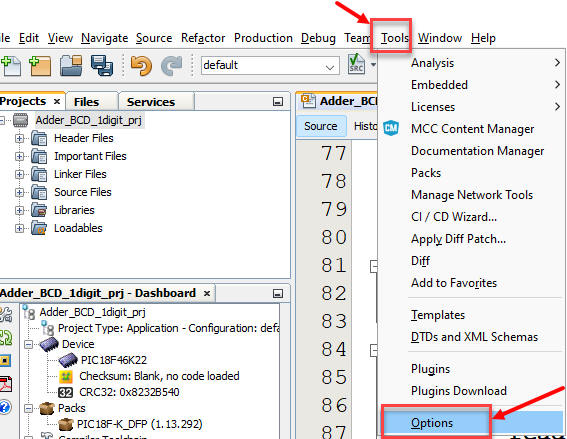The image size is (567, 439).
Task: Click line number 81 code fold toggle
Action: coord(374,267)
